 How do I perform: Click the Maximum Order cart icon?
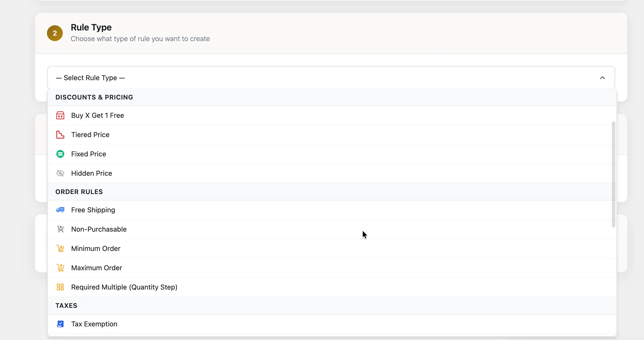60,268
